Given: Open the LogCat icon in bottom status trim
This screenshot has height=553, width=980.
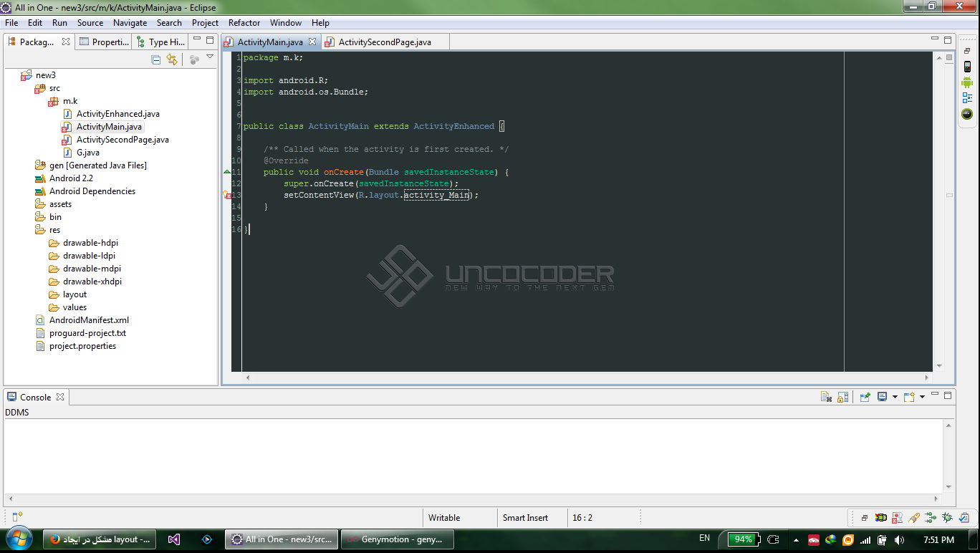Looking at the screenshot, I should click(880, 517).
